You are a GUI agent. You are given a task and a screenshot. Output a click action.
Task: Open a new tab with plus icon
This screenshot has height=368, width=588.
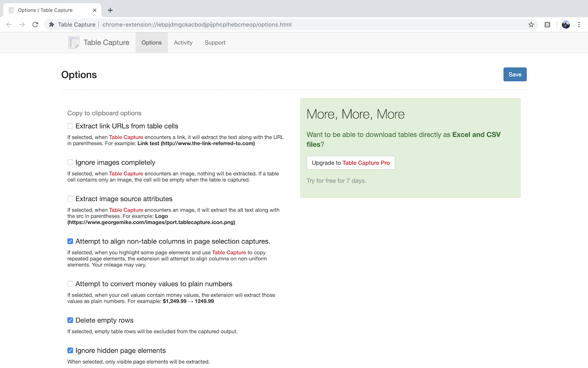(x=110, y=10)
